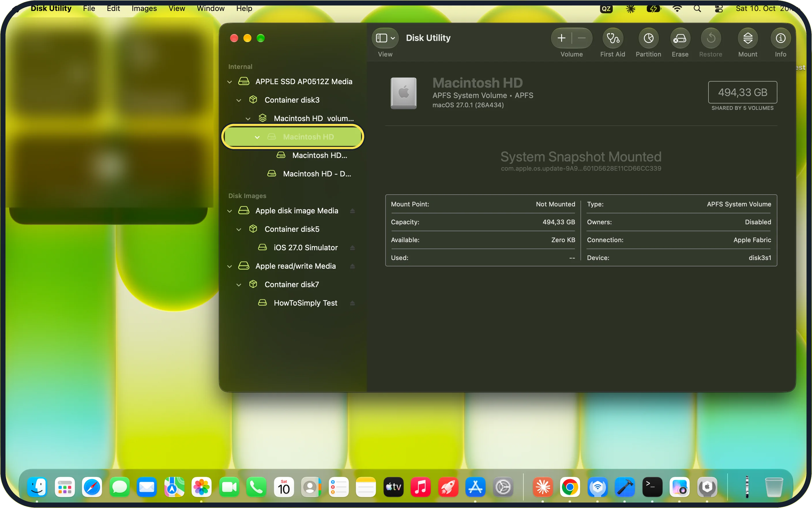
Task: Click Wi-Fi status icon
Action: click(x=677, y=9)
